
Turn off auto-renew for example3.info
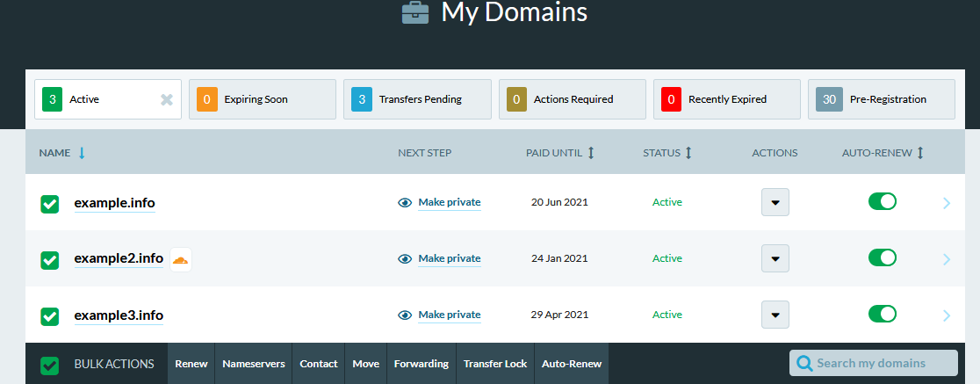pyautogui.click(x=882, y=314)
